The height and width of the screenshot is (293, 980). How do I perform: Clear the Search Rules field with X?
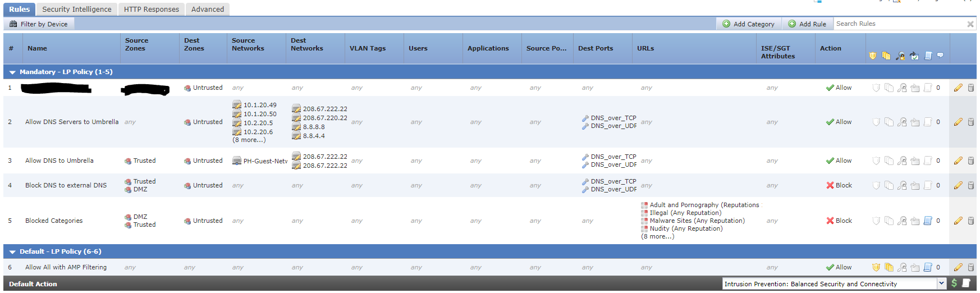970,24
